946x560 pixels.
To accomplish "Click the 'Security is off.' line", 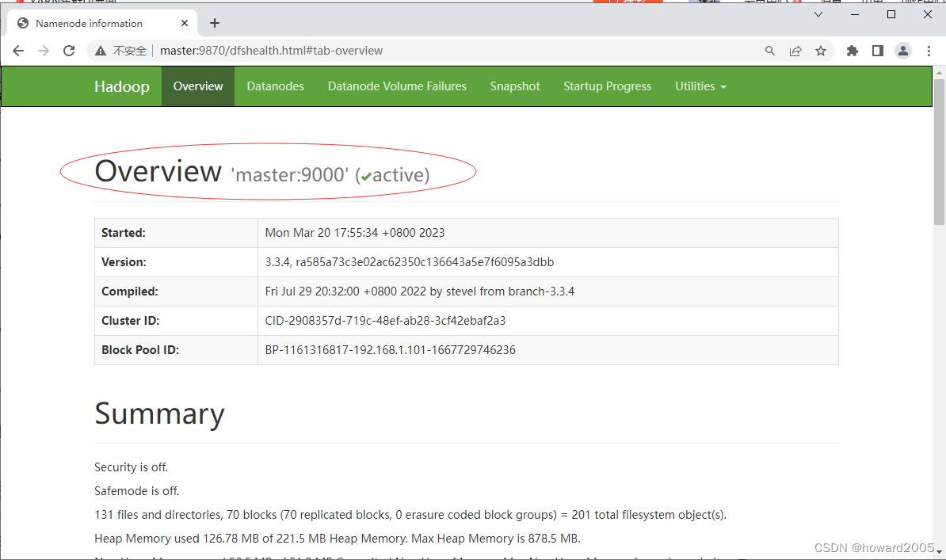I will pos(131,467).
